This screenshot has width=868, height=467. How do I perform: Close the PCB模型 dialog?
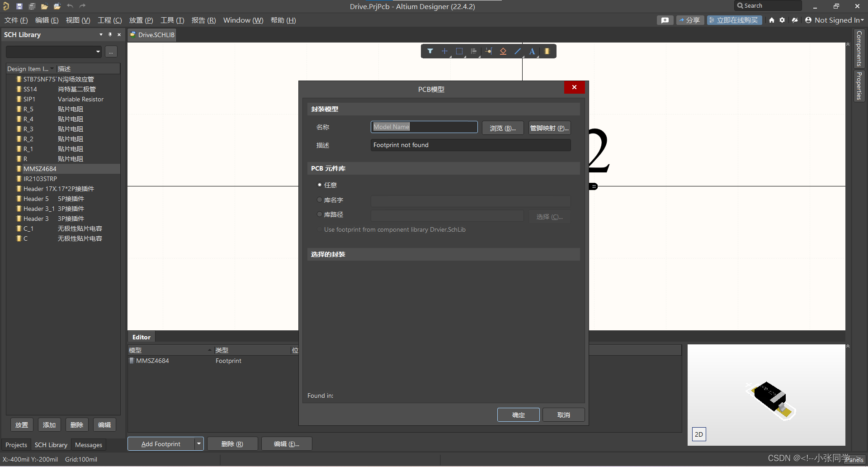[x=574, y=87]
